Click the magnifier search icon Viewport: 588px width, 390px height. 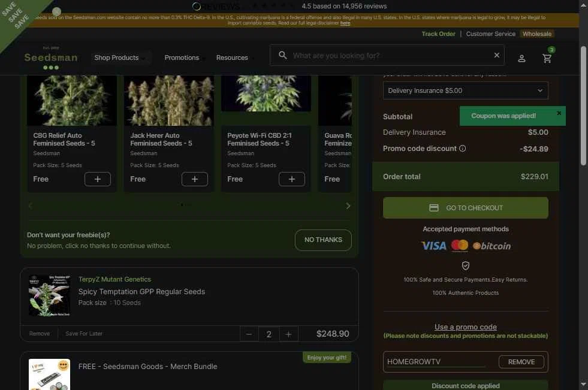pos(283,55)
